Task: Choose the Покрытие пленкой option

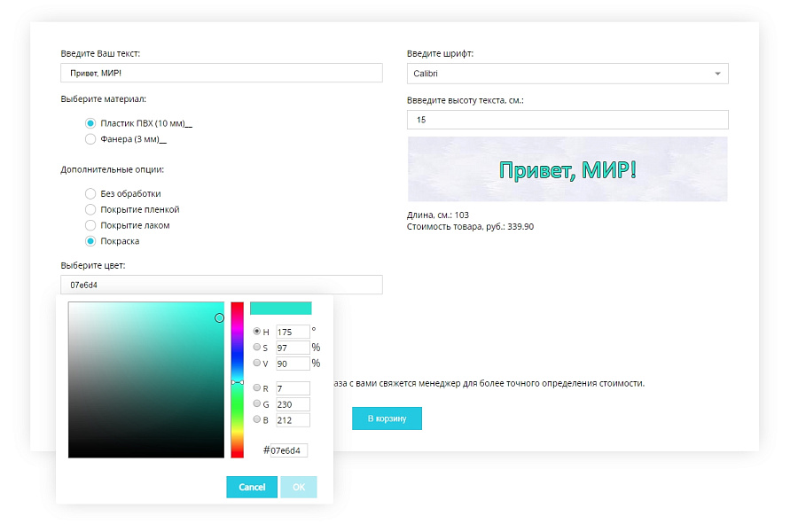Action: coord(90,209)
